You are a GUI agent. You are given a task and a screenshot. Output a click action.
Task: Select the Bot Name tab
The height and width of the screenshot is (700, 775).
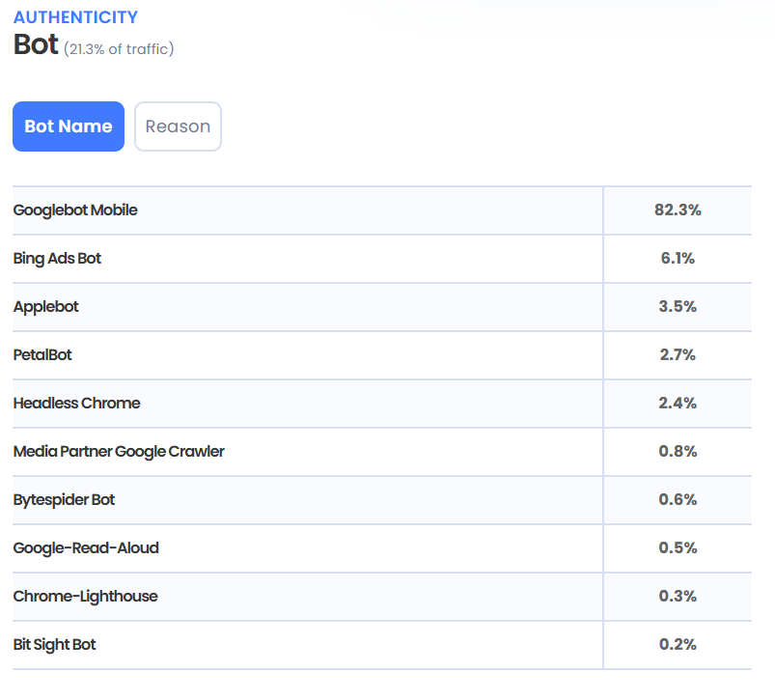[68, 126]
